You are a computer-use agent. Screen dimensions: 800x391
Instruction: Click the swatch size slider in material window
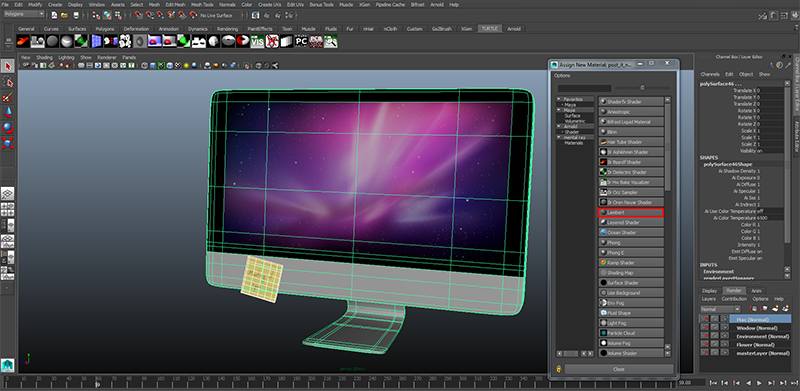pyautogui.click(x=642, y=88)
